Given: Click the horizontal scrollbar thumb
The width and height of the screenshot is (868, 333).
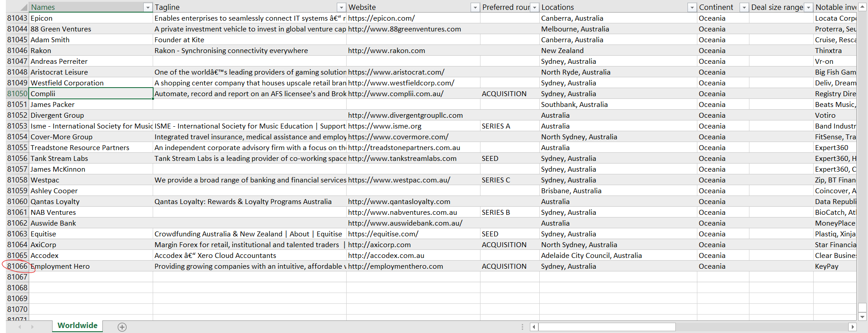Looking at the screenshot, I should [x=607, y=327].
